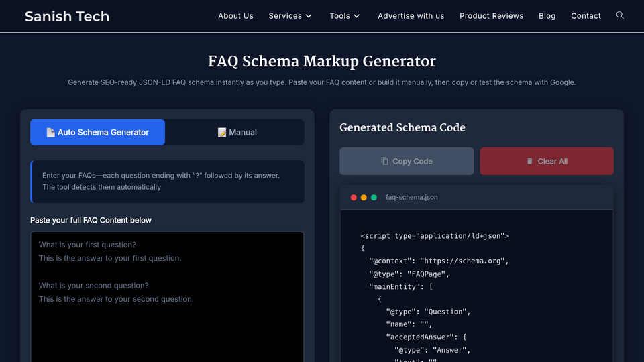The height and width of the screenshot is (362, 644).
Task: Click the script type application/ld+json line
Action: [435, 236]
